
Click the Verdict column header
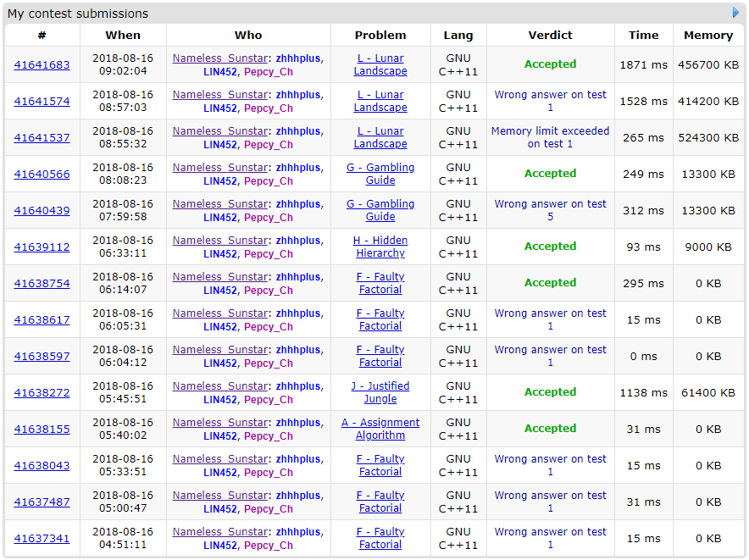click(550, 36)
